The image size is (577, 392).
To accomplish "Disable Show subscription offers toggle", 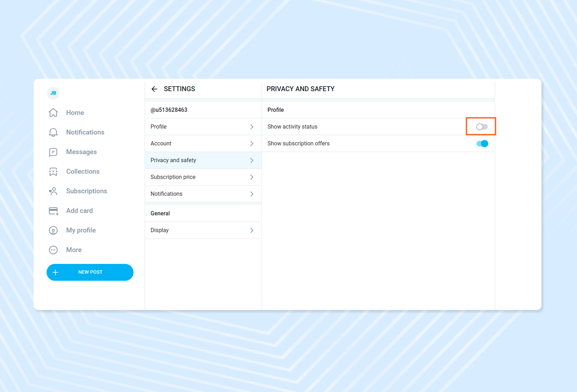I will pyautogui.click(x=482, y=143).
